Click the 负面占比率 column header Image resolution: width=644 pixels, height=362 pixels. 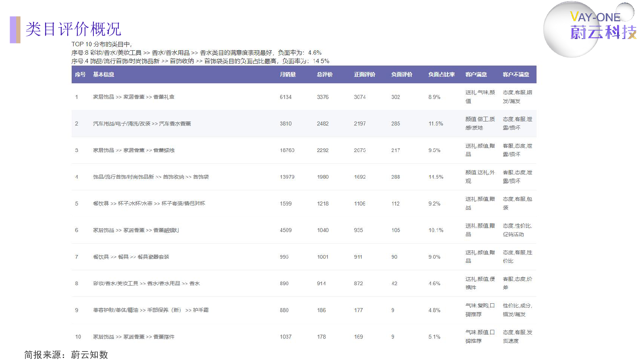pos(442,74)
